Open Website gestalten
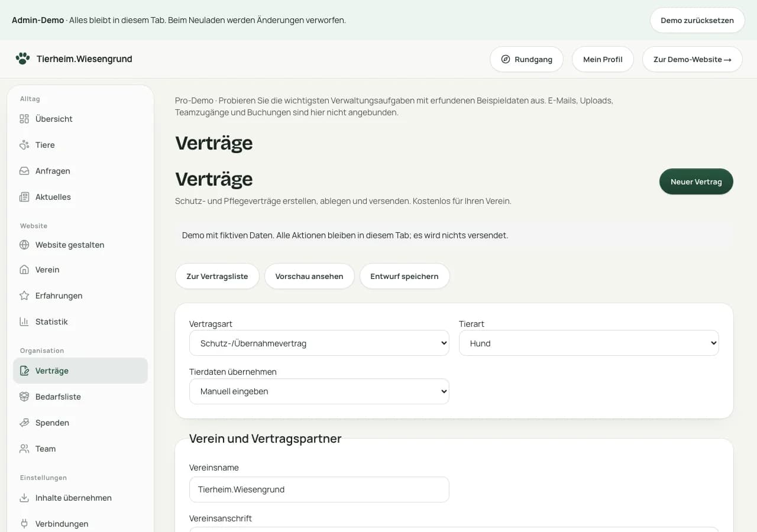Screen dimensions: 757x532 pos(80,245)
